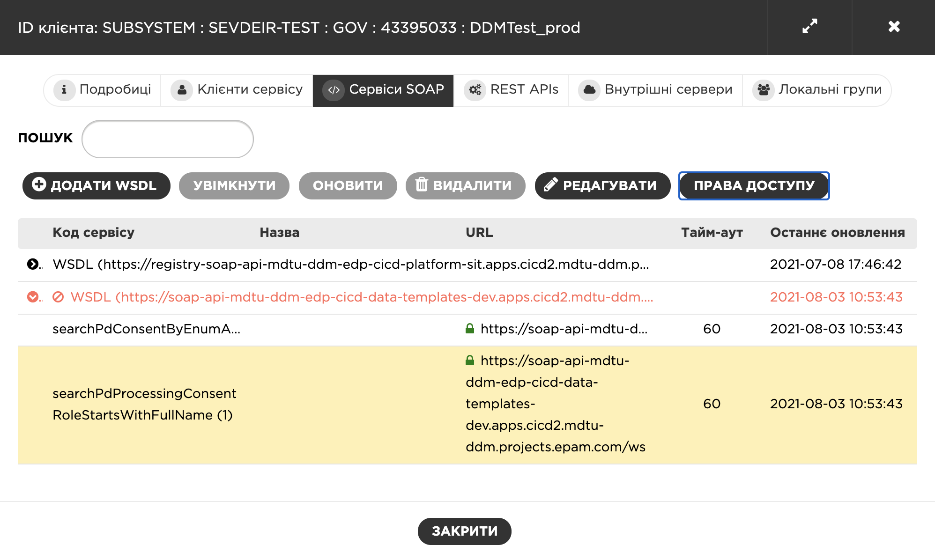Collapse the red soap-api data-templates WSDL

pos(32,297)
